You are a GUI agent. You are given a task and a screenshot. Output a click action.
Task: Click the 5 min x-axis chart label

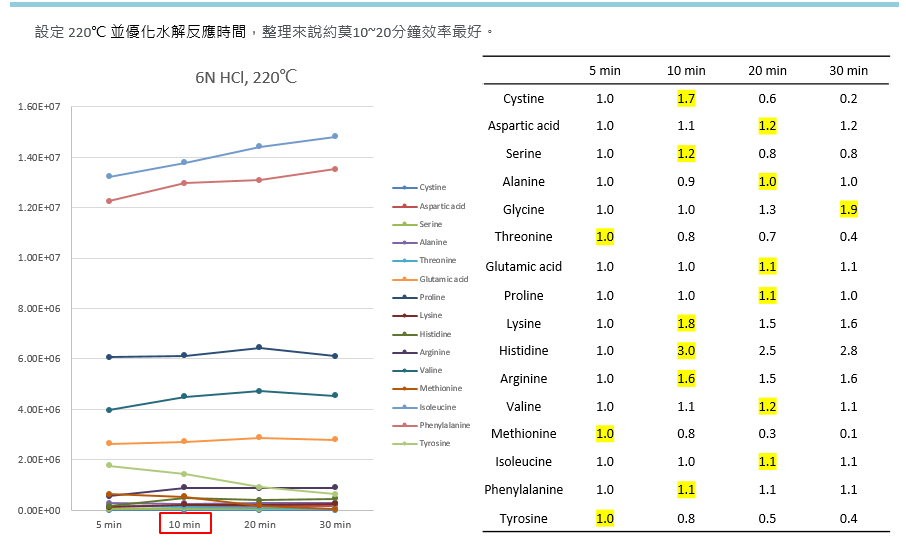(x=110, y=524)
